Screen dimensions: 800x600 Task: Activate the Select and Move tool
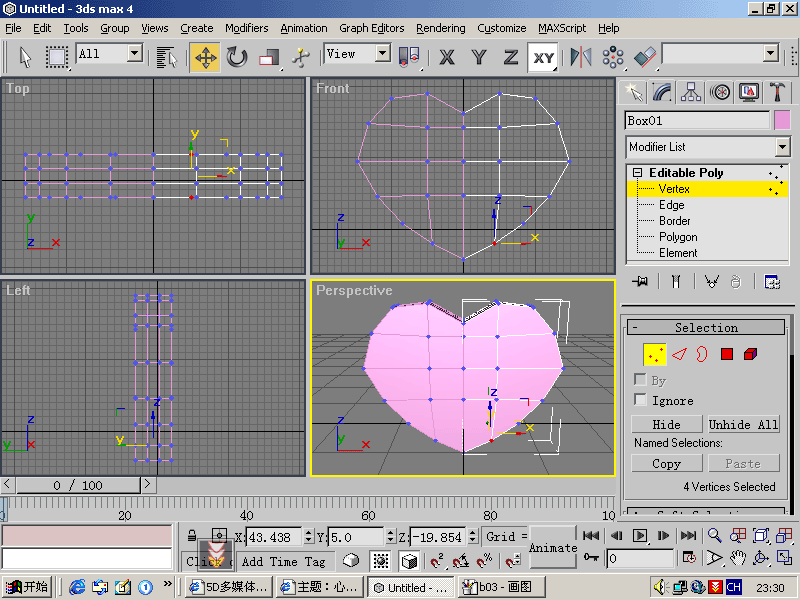[x=205, y=57]
